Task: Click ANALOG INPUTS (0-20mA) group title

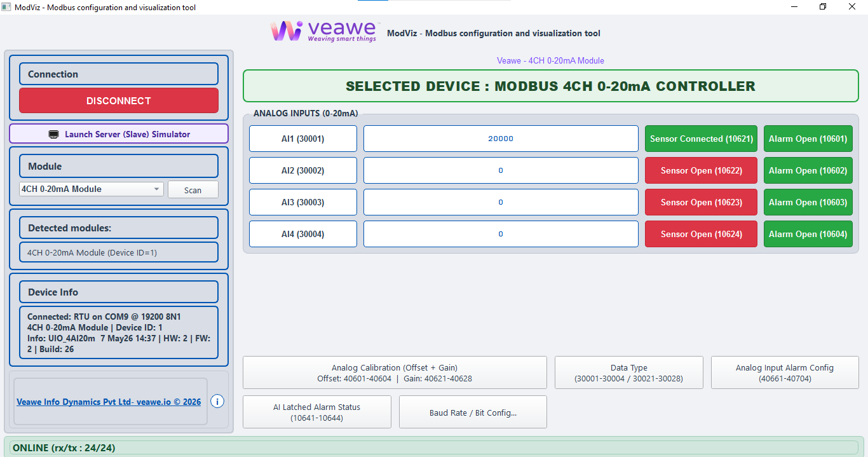Action: [x=306, y=113]
